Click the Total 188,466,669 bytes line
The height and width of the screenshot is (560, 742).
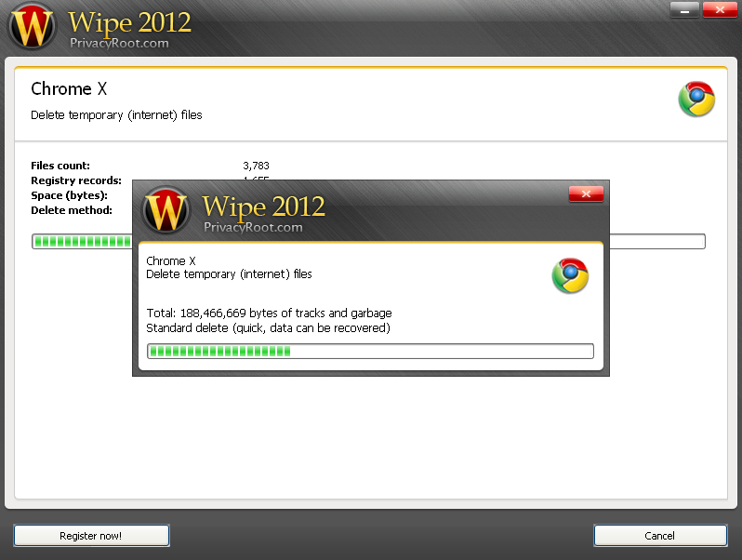click(269, 313)
